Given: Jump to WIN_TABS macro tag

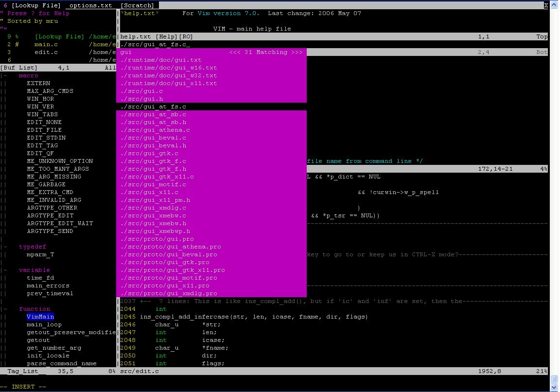Looking at the screenshot, I should 42,114.
